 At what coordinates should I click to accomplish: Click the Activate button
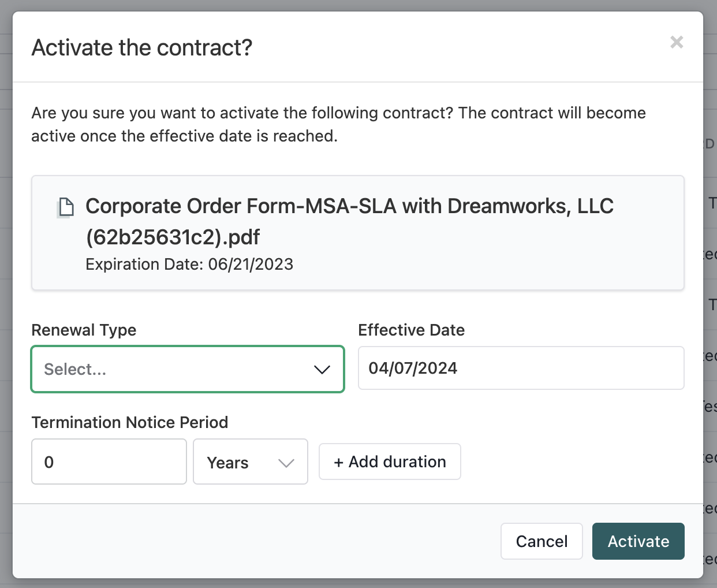click(x=638, y=541)
